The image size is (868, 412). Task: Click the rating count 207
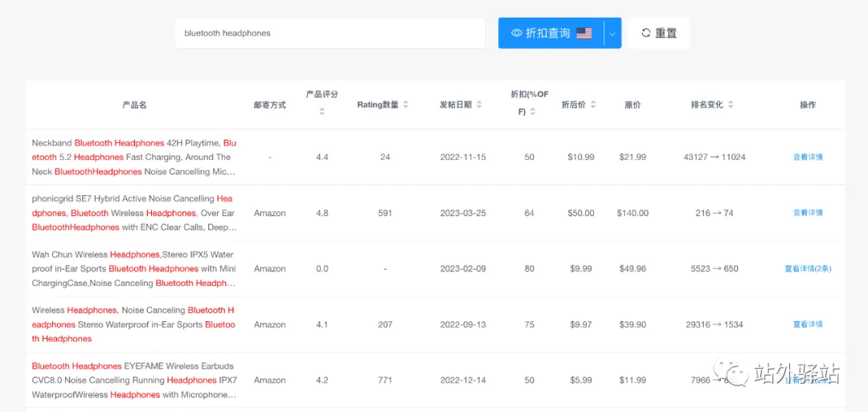click(385, 324)
